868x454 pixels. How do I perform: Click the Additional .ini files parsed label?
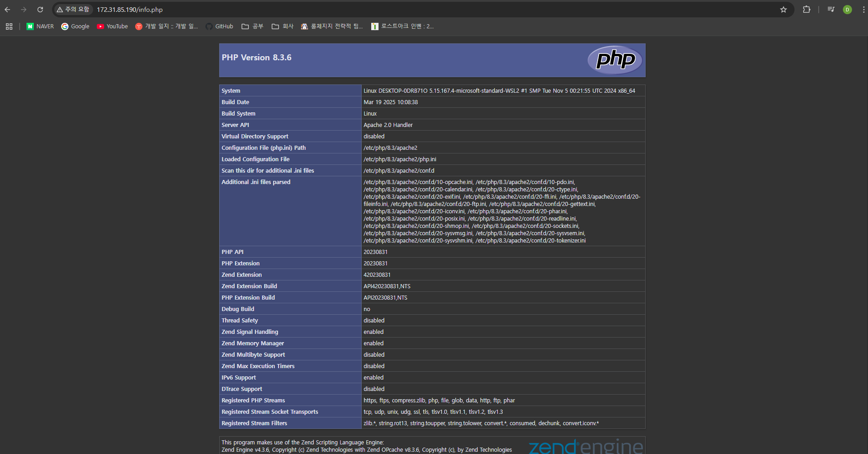tap(256, 182)
